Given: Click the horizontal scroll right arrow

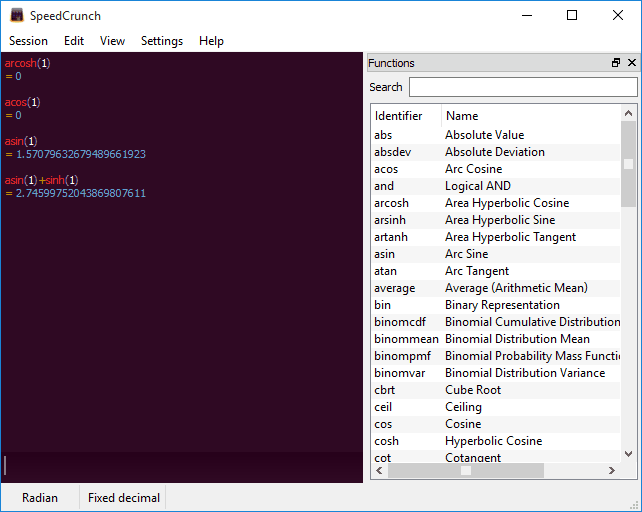Looking at the screenshot, I should coord(612,470).
